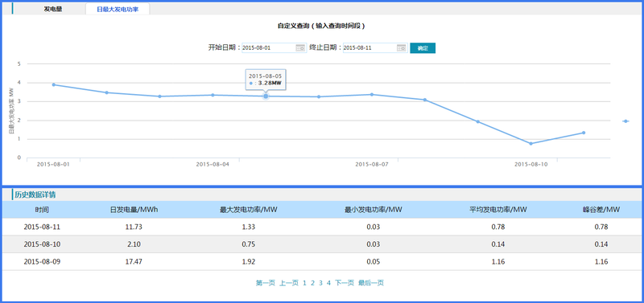The width and height of the screenshot is (644, 303).
Task: Click the last data point for 2015-08-11
Action: coord(584,133)
